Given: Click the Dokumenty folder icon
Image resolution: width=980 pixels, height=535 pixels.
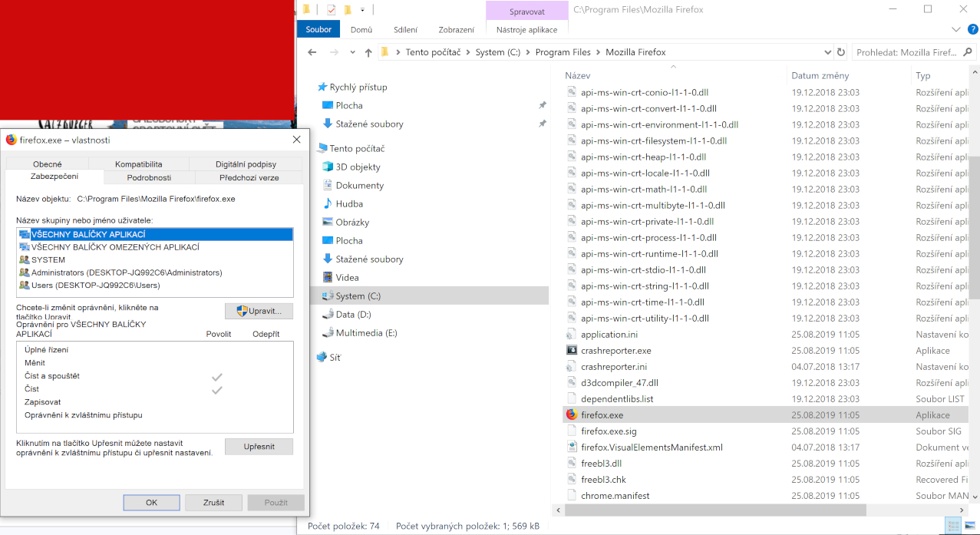Looking at the screenshot, I should (328, 185).
